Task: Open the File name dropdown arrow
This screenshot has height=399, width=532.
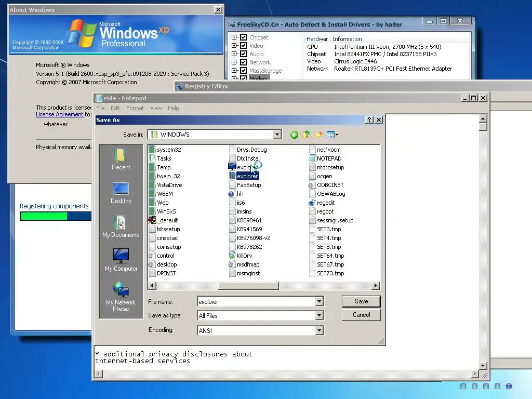Action: pyautogui.click(x=319, y=301)
